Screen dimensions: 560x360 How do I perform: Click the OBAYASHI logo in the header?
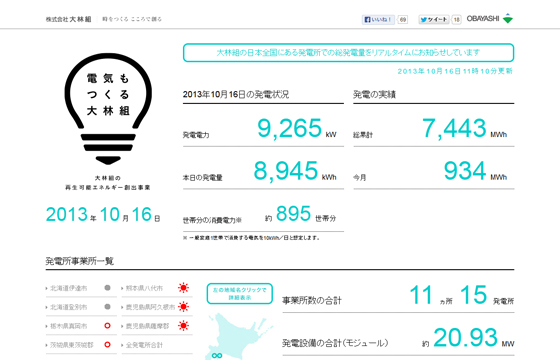coord(490,19)
